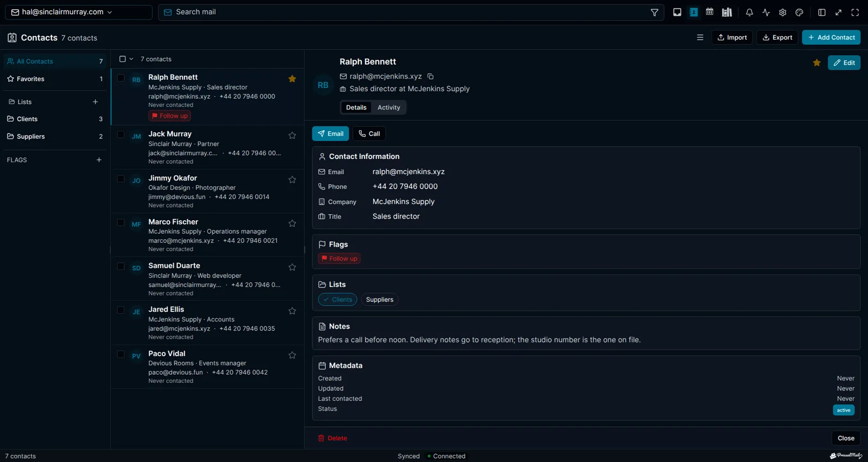This screenshot has width=868, height=462.
Task: Click the Import button
Action: pyautogui.click(x=732, y=37)
